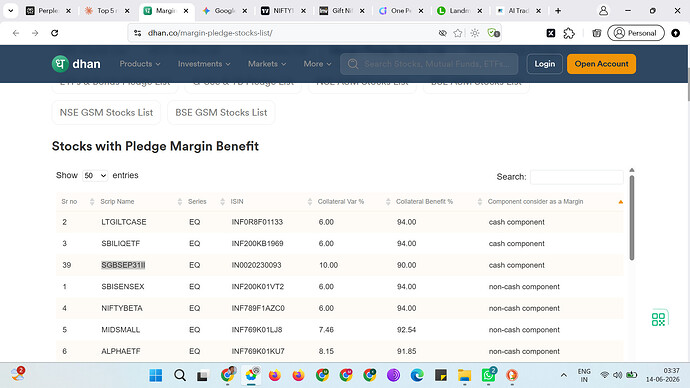Sort table by Sr no column
The height and width of the screenshot is (388, 690).
pyautogui.click(x=77, y=201)
